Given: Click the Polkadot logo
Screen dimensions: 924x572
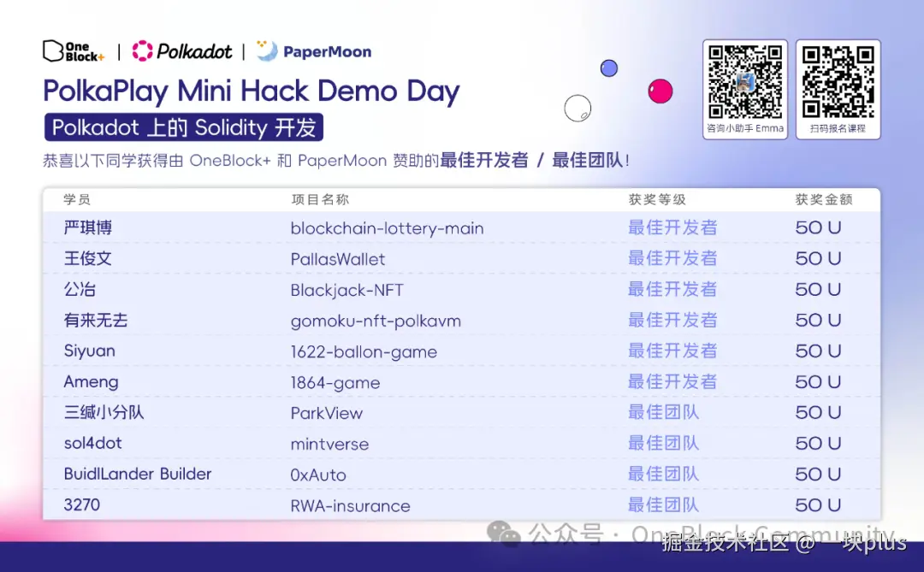Looking at the screenshot, I should coord(181,51).
